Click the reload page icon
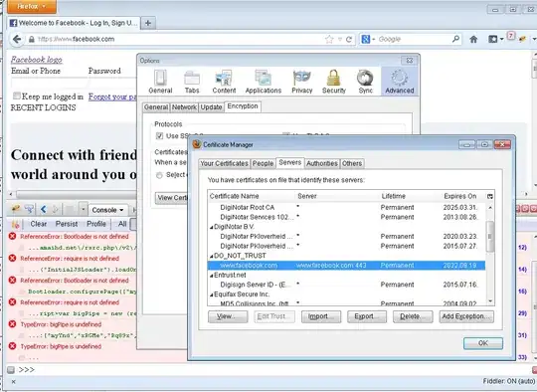The width and height of the screenshot is (537, 392). [349, 40]
